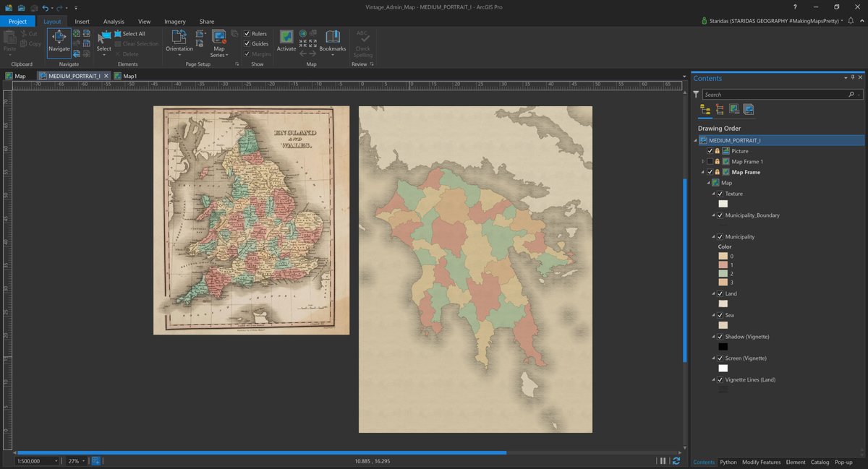Click the Land layer color swatch
This screenshot has height=469, width=868.
[x=723, y=304]
